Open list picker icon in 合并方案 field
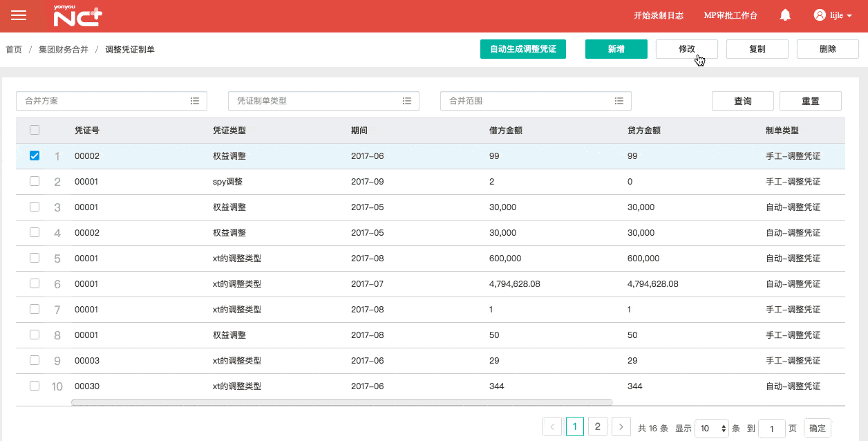 (195, 101)
